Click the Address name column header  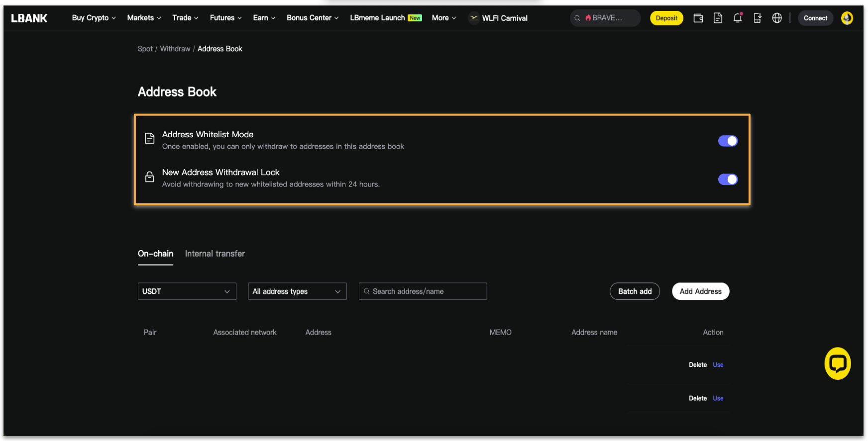tap(594, 332)
